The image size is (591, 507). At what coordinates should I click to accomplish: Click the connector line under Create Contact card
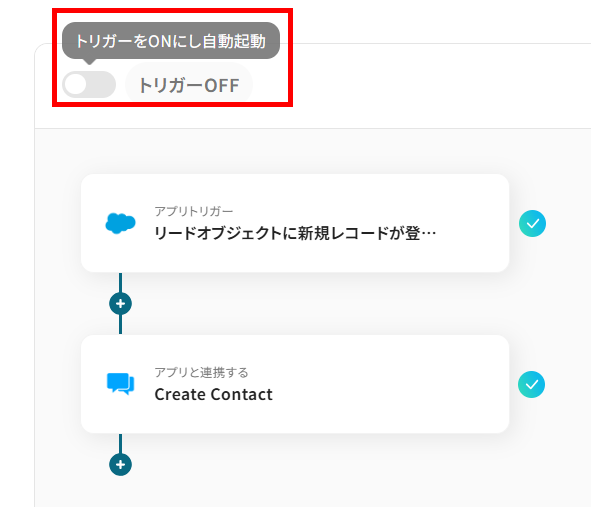click(120, 443)
